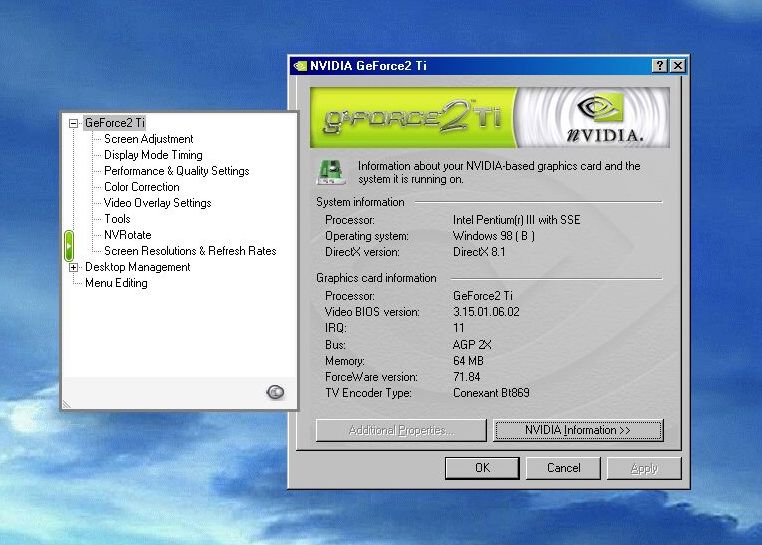
Task: Close the NVIDIA GeForce2 Ti dialog
Action: [677, 66]
